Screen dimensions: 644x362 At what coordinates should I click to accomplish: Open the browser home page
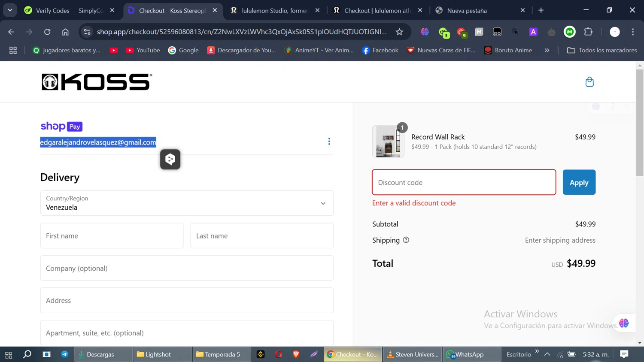coord(65,32)
